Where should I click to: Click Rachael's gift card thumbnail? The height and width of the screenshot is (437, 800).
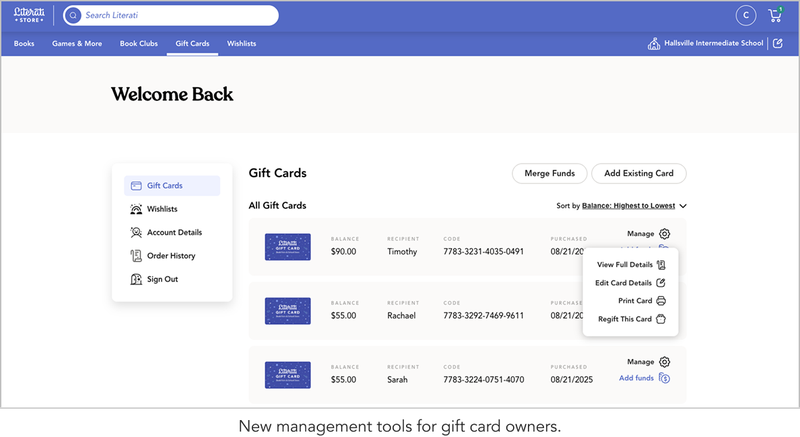tap(288, 311)
